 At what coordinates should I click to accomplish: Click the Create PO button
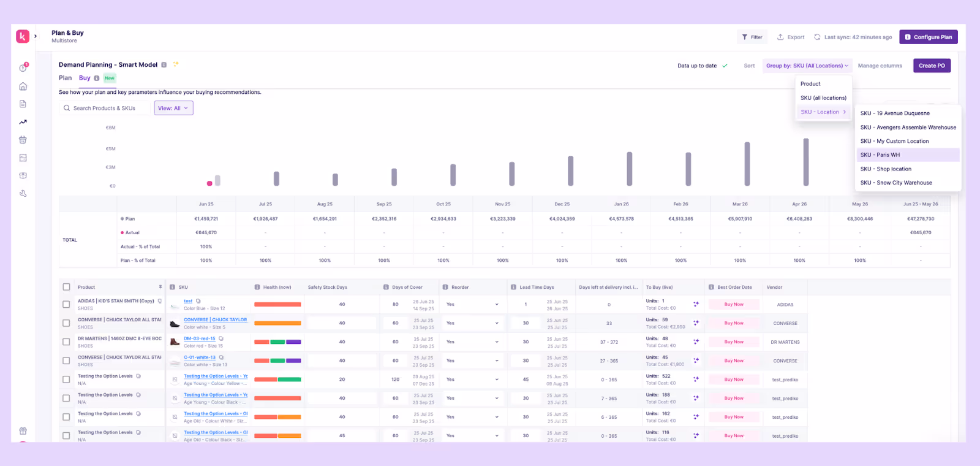(932, 66)
